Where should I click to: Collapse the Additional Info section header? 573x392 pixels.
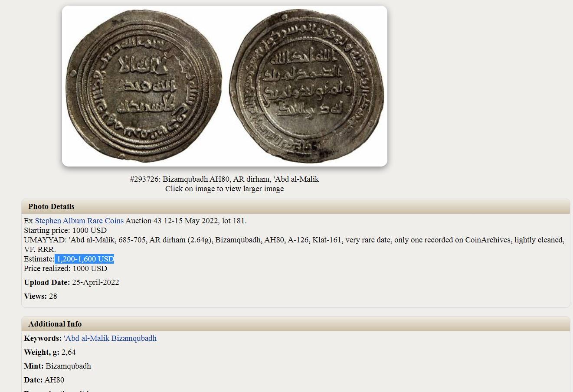coord(295,324)
